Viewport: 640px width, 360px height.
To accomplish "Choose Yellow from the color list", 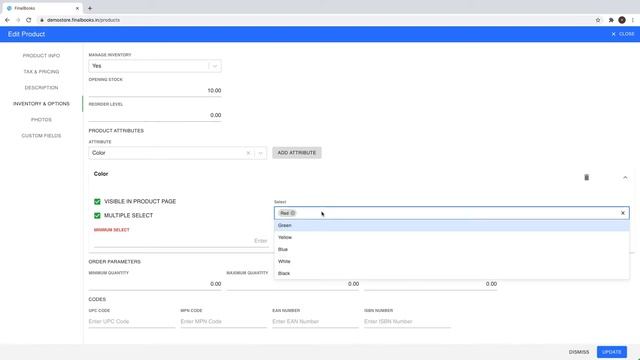I will 451,237.
